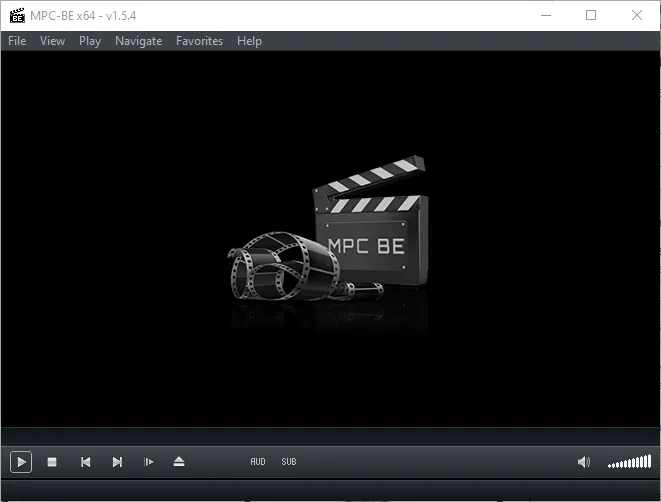Open the SUB subtitle track selector
This screenshot has height=502, width=661.
pyautogui.click(x=289, y=462)
